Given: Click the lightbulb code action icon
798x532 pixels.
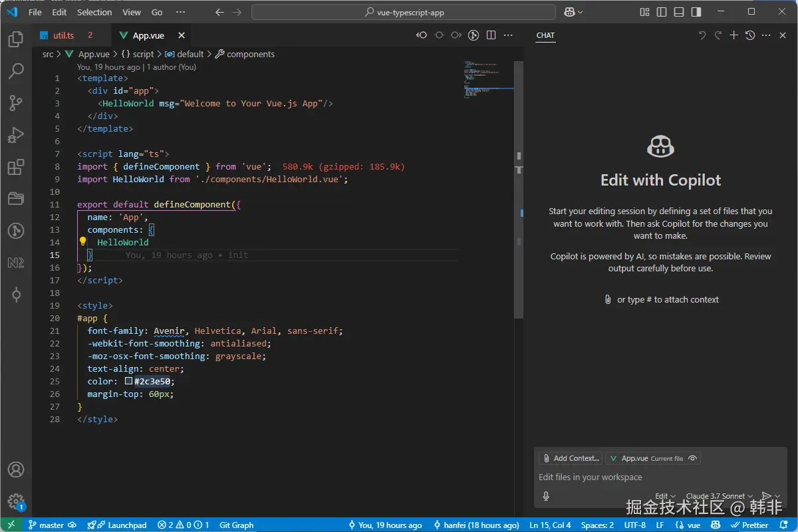Looking at the screenshot, I should pyautogui.click(x=83, y=242).
